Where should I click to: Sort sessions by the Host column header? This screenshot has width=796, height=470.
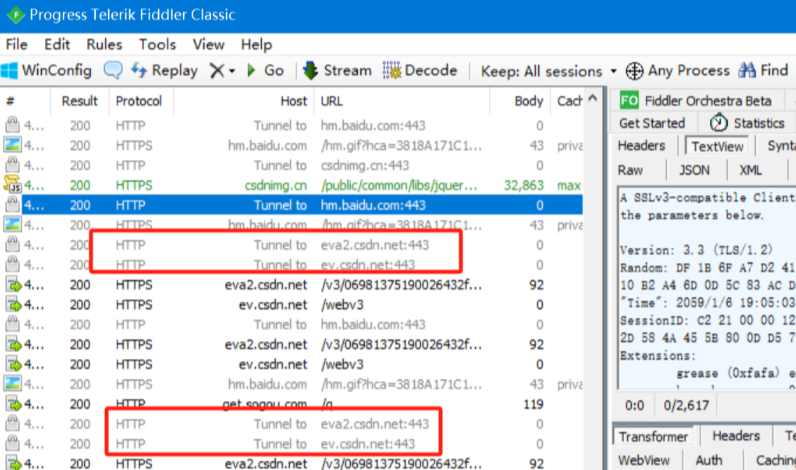click(293, 101)
